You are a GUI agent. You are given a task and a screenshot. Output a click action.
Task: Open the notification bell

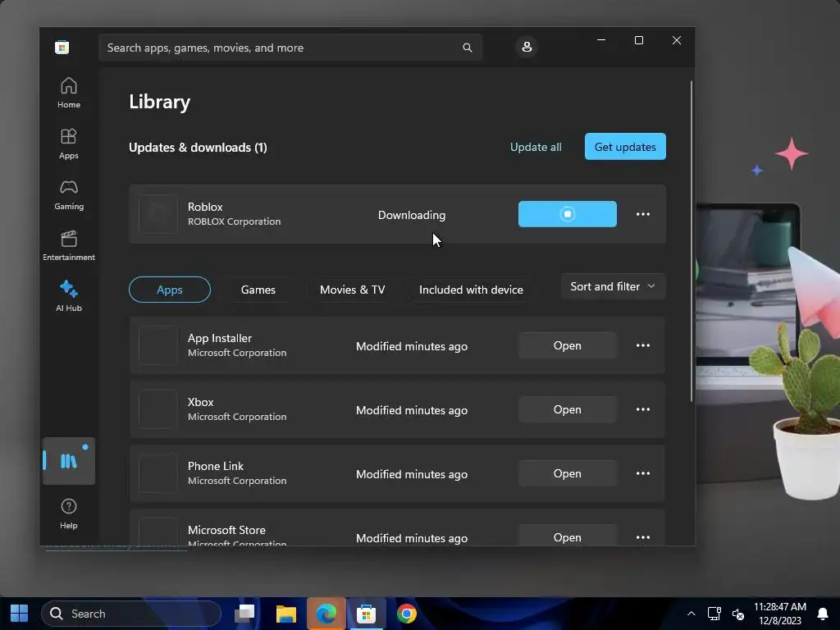pyautogui.click(x=823, y=614)
